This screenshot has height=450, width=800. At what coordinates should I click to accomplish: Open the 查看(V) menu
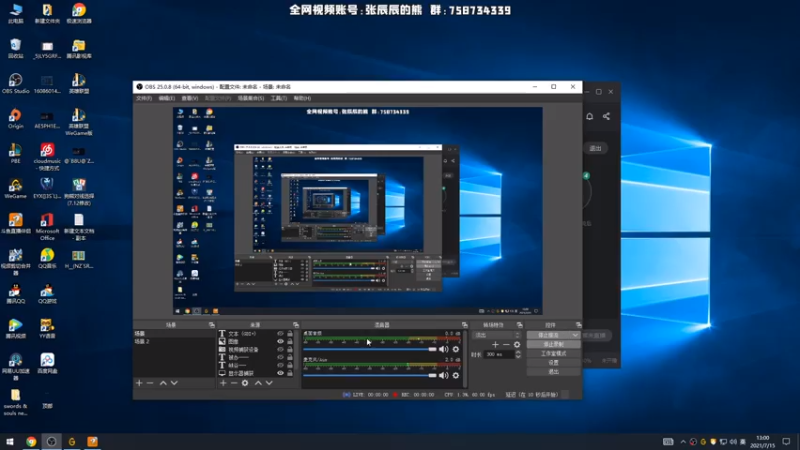tap(189, 98)
